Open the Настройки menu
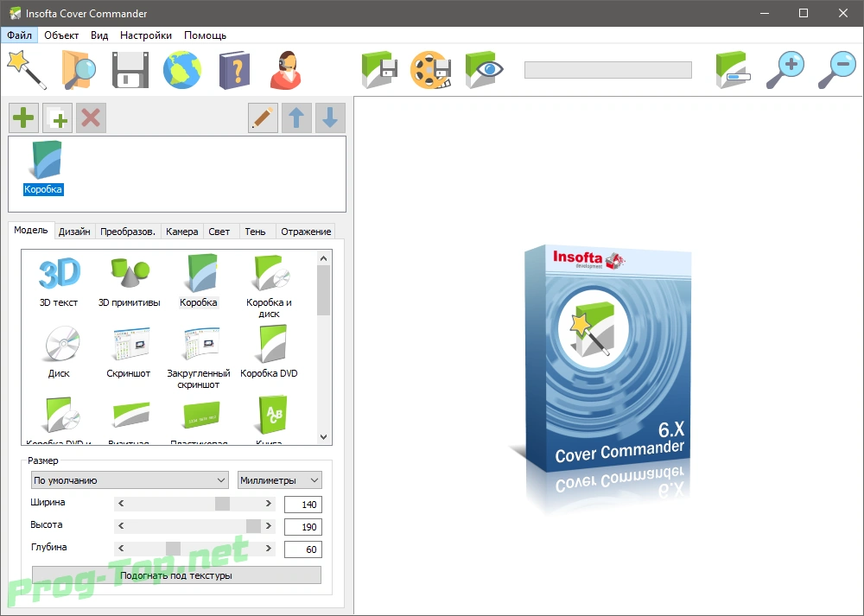Screen dimensions: 864x616 point(145,35)
